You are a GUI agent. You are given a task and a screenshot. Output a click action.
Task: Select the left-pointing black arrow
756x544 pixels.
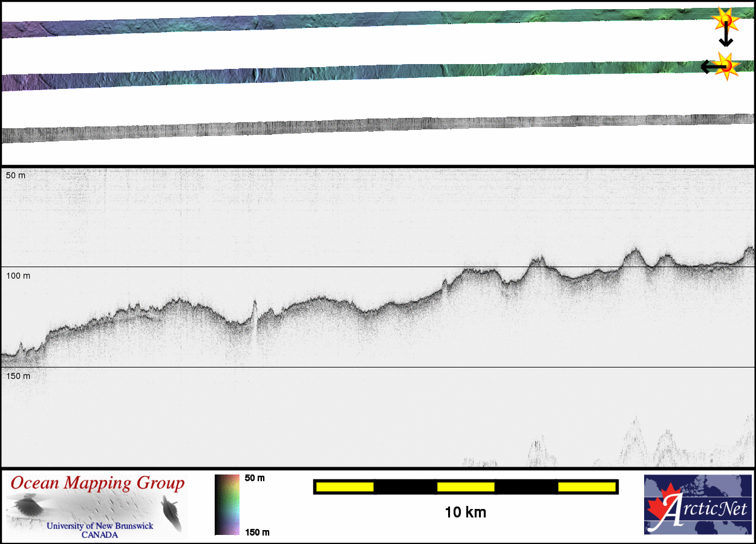[709, 66]
